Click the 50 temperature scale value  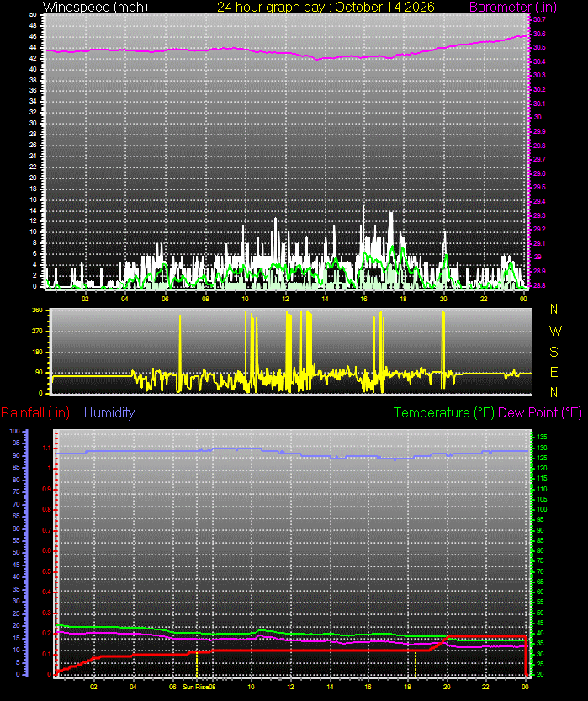540,613
